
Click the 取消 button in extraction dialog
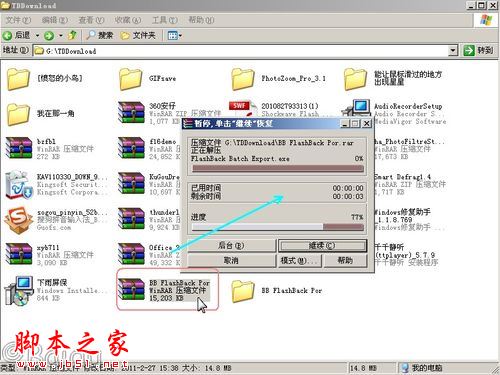tap(231, 261)
